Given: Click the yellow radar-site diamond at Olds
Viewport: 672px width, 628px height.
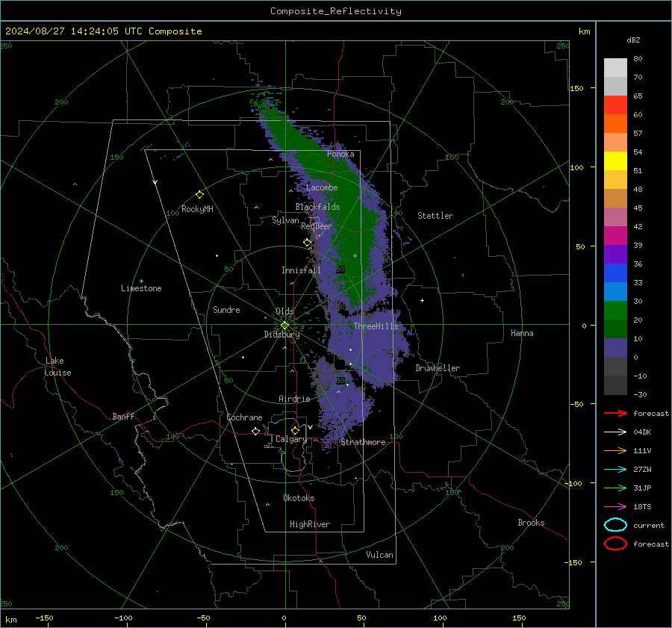Looking at the screenshot, I should [x=284, y=326].
